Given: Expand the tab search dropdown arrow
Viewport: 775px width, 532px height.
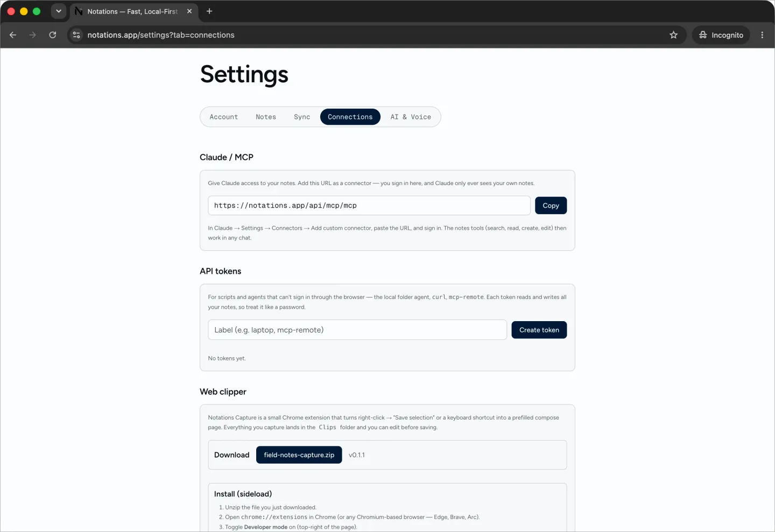Looking at the screenshot, I should pos(59,11).
